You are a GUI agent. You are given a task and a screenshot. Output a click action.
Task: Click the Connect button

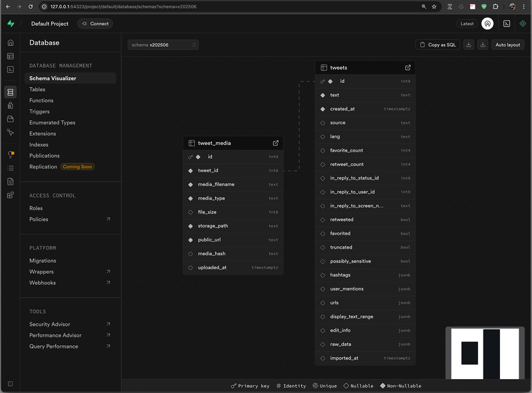(95, 24)
